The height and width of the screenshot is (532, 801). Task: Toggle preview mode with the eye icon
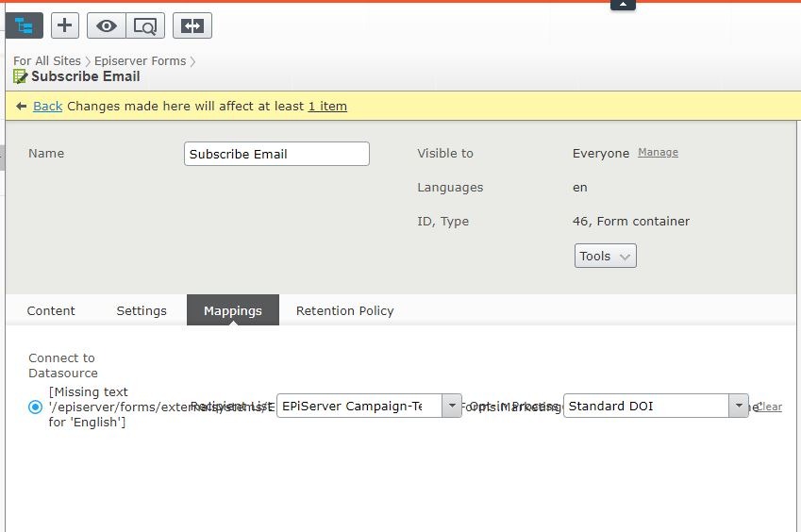(106, 25)
